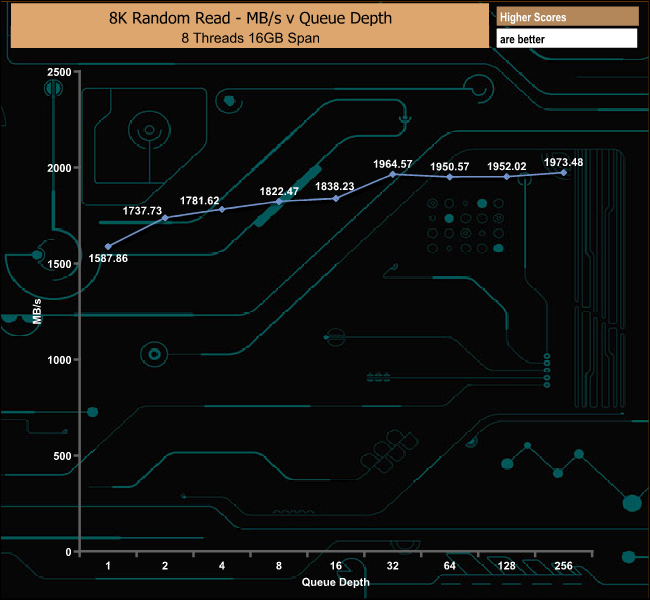Screen dimensions: 650x600
Task: Click the white "are better" legend box
Action: (566, 39)
